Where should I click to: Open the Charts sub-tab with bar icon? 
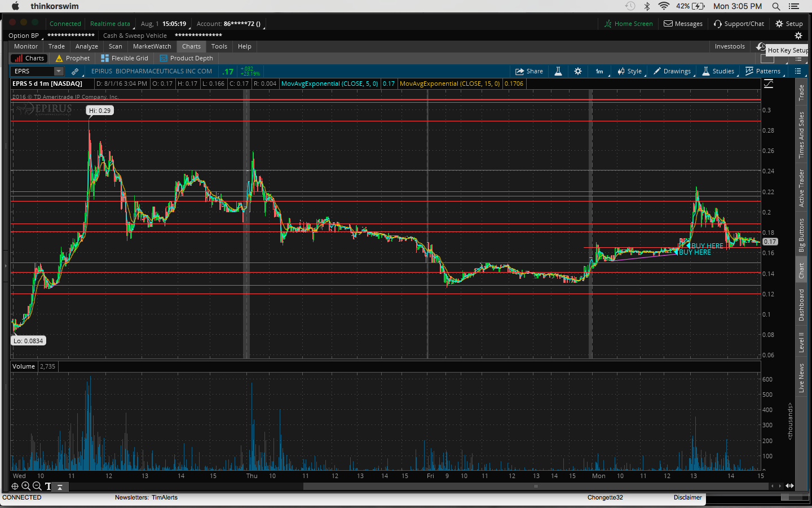pos(29,58)
